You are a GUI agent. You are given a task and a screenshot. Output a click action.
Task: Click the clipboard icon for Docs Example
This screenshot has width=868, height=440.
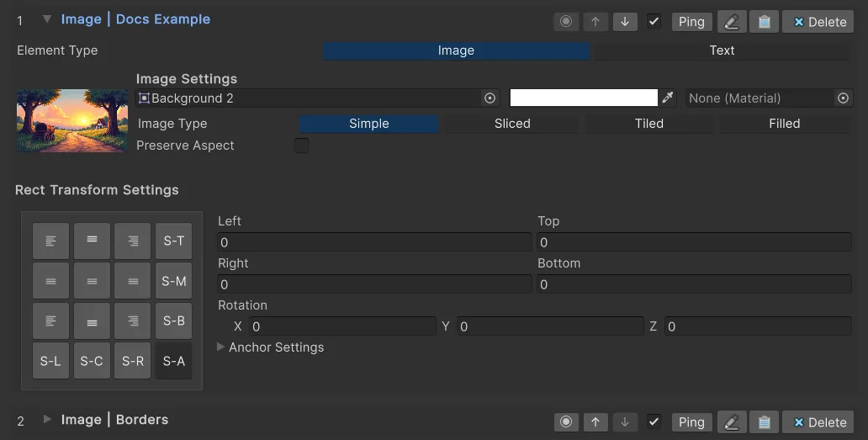pos(764,22)
